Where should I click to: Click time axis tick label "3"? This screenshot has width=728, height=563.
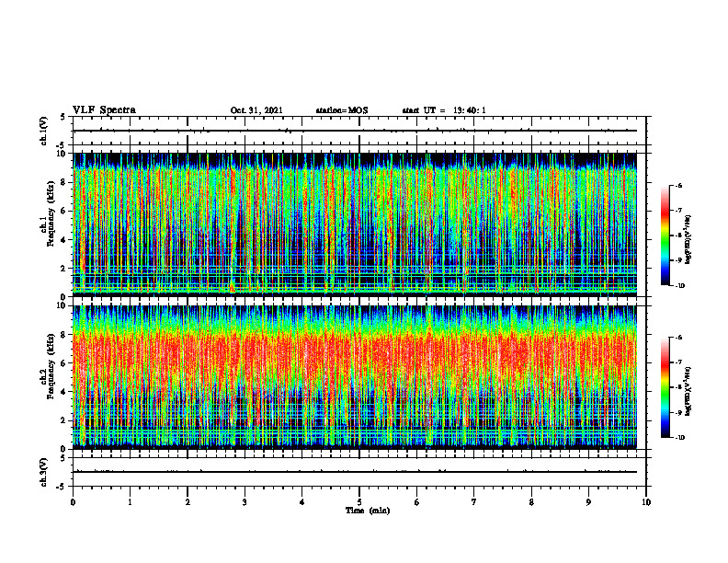245,502
